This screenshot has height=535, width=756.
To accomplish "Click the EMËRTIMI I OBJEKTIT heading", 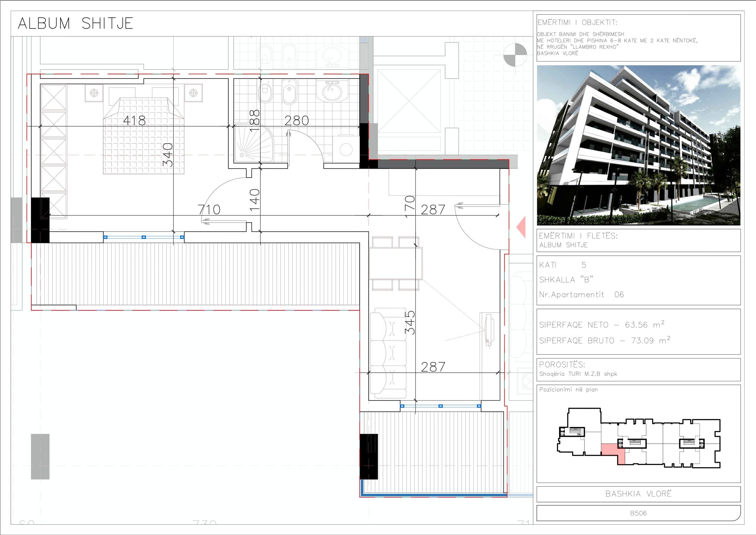I will pyautogui.click(x=577, y=22).
